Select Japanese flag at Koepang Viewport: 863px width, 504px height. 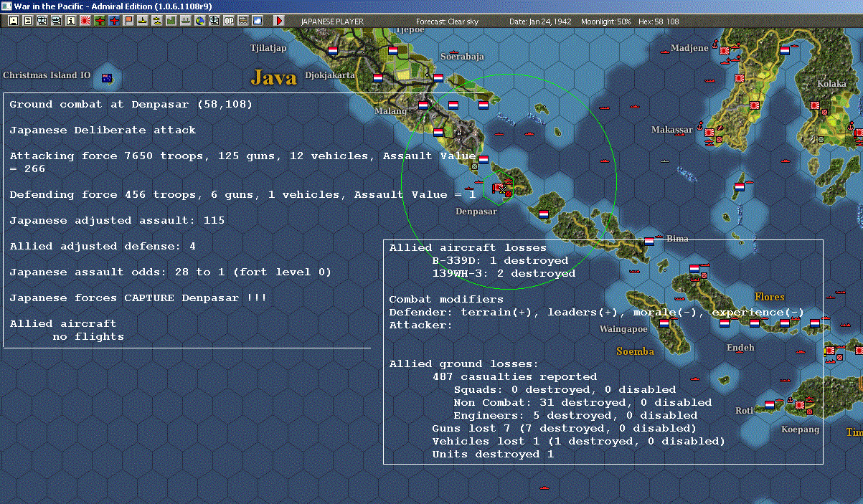click(801, 405)
